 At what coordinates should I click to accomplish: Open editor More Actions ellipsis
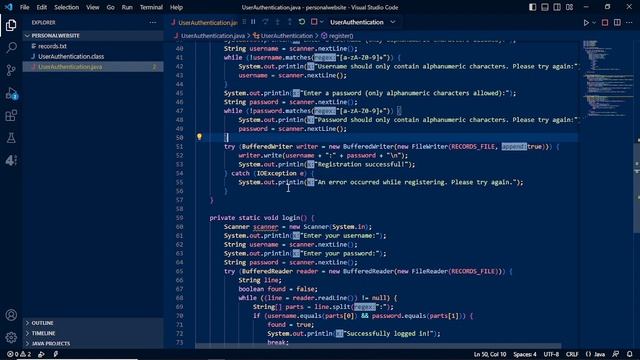[629, 22]
